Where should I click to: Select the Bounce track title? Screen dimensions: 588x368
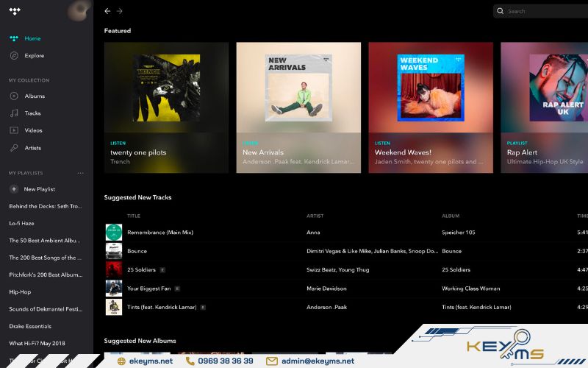click(137, 251)
